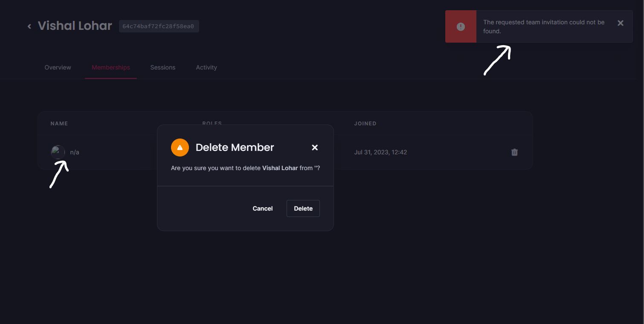Close the Delete Member dialog with the X
The image size is (644, 324).
coord(315,148)
